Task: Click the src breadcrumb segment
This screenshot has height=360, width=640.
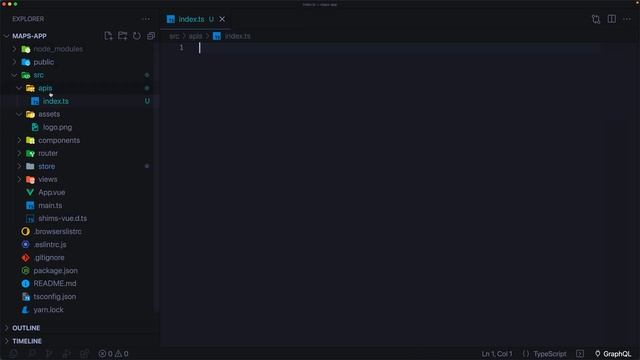Action: click(x=174, y=36)
